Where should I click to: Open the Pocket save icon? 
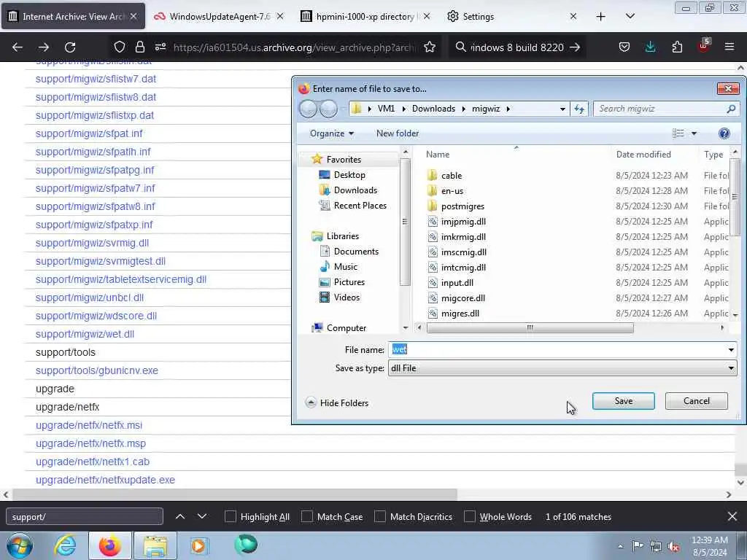click(624, 47)
